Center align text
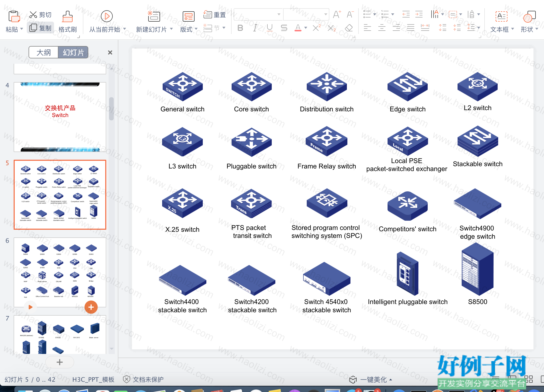Image resolution: width=544 pixels, height=392 pixels. [382, 28]
